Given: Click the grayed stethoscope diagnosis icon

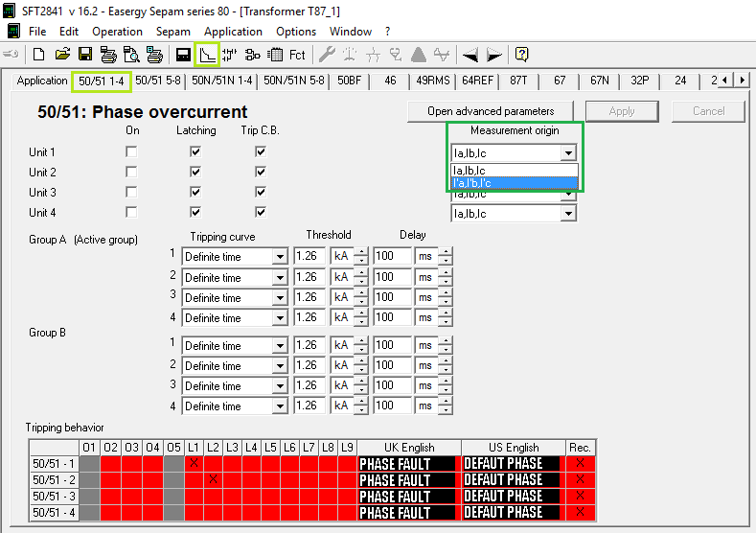Looking at the screenshot, I should point(396,55).
